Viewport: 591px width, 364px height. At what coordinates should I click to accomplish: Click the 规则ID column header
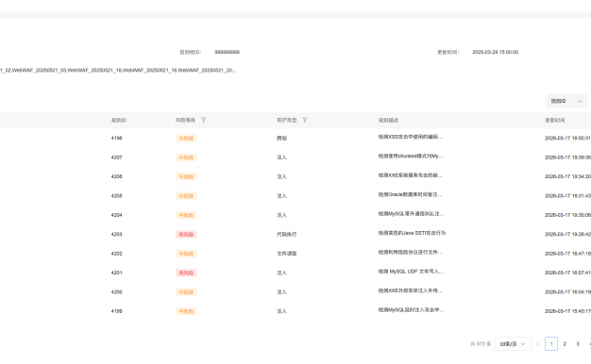click(119, 121)
